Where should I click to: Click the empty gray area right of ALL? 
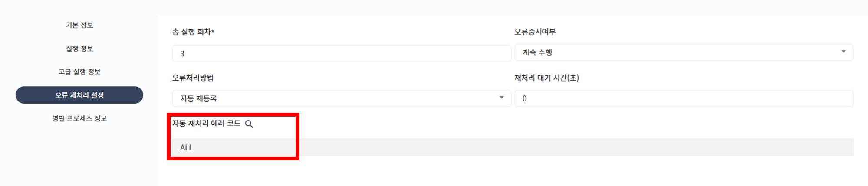(x=564, y=147)
